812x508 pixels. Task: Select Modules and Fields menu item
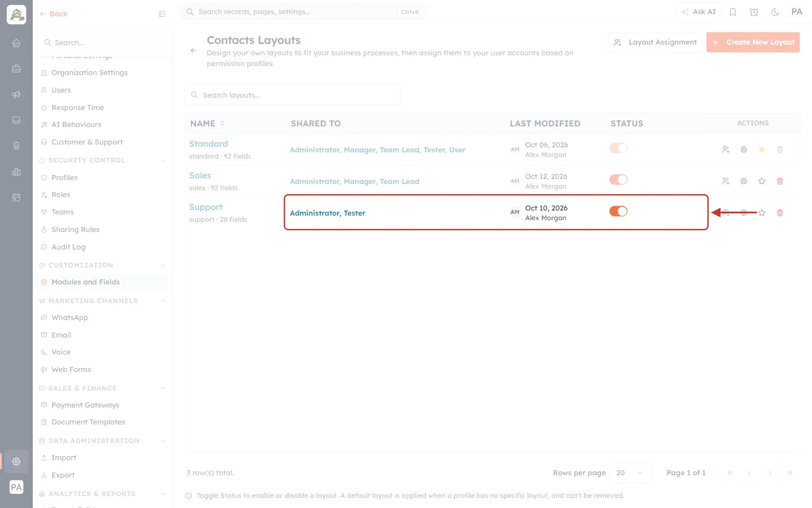(102, 282)
